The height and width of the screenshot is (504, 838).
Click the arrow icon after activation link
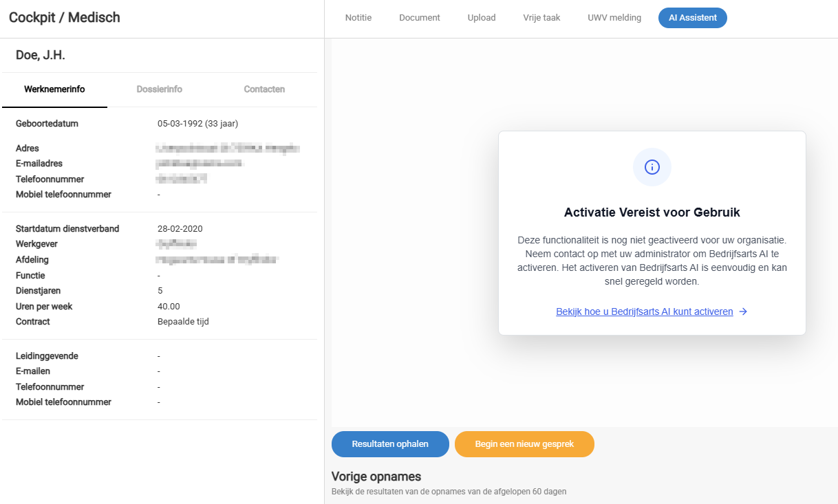743,311
